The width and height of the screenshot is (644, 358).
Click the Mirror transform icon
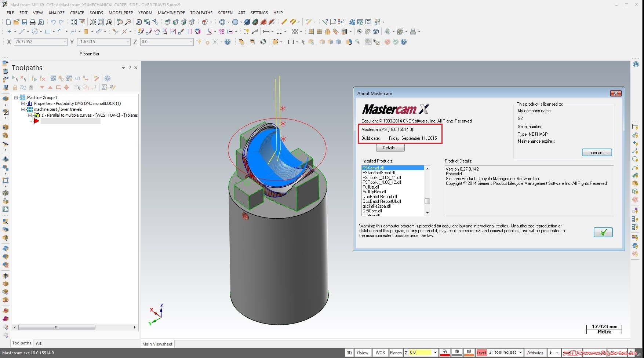pyautogui.click(x=165, y=32)
